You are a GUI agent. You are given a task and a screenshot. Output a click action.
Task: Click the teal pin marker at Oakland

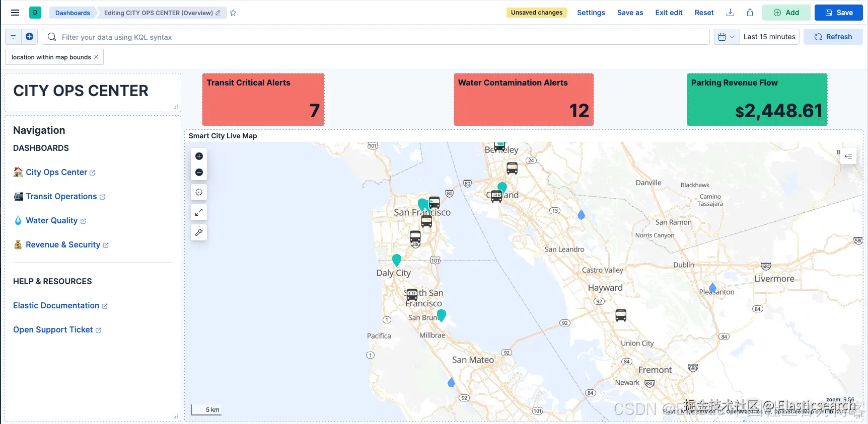coord(502,188)
